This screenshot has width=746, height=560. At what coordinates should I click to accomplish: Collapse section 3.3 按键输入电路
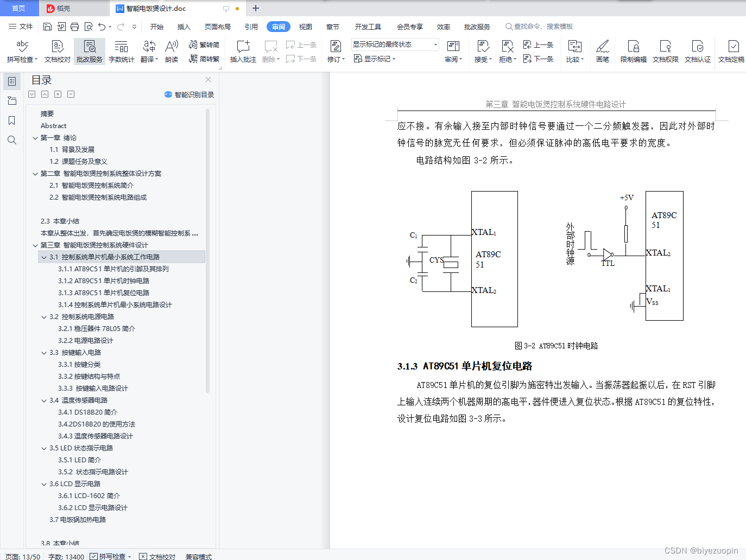pyautogui.click(x=44, y=353)
